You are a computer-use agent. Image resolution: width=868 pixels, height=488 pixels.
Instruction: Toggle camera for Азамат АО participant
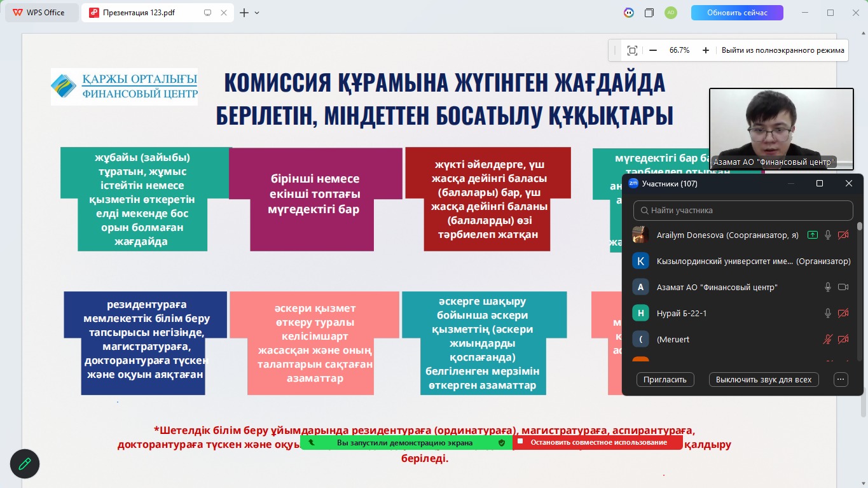[843, 287]
